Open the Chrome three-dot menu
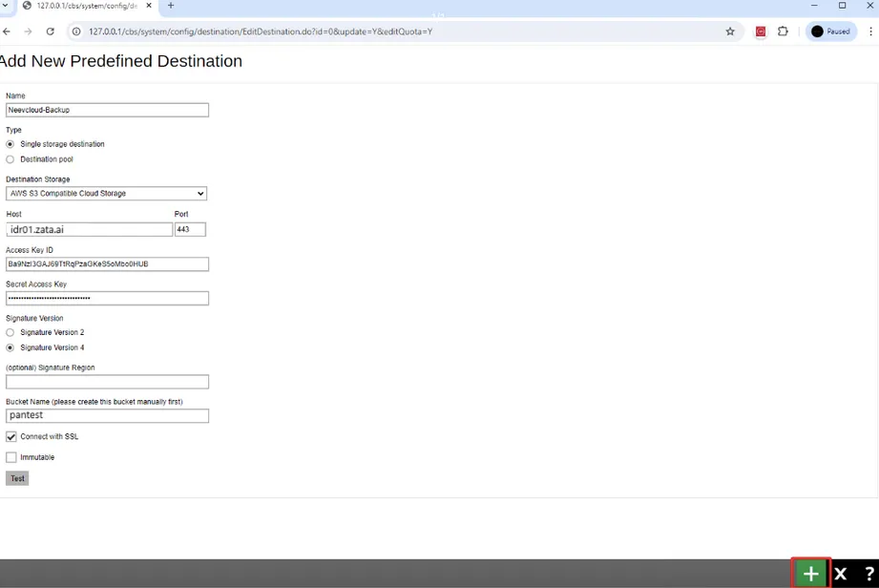The image size is (879, 588). click(x=870, y=31)
